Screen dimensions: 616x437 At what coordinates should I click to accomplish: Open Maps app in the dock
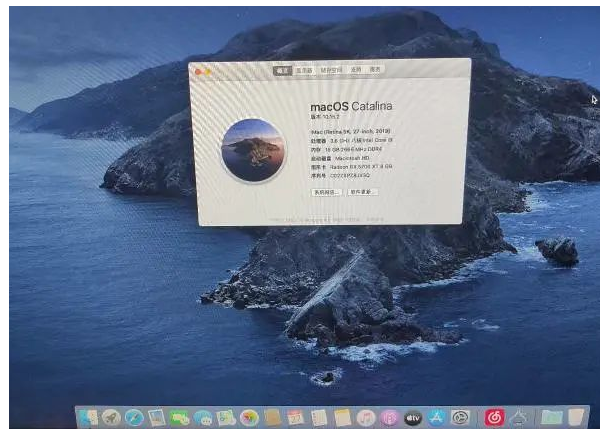226,417
